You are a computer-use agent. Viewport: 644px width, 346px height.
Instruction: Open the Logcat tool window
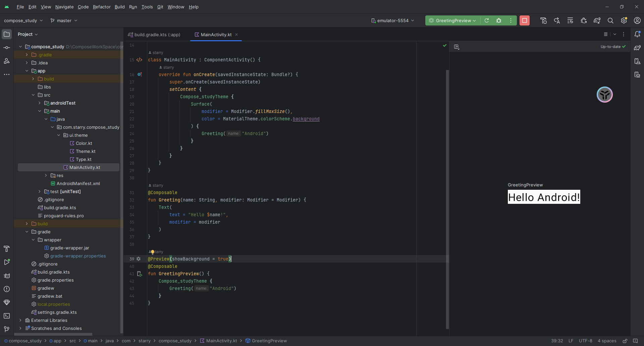pyautogui.click(x=7, y=276)
